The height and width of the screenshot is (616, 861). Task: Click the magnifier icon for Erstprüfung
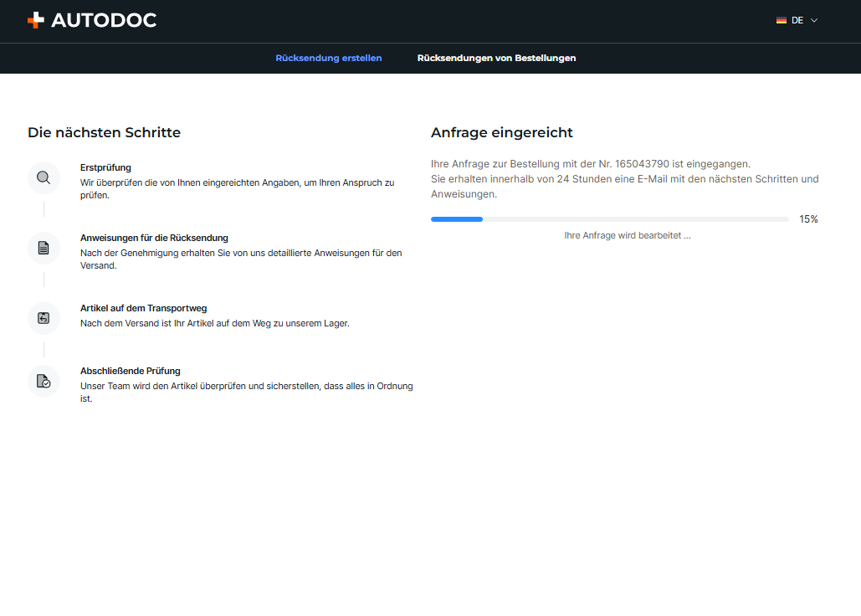[x=44, y=177]
